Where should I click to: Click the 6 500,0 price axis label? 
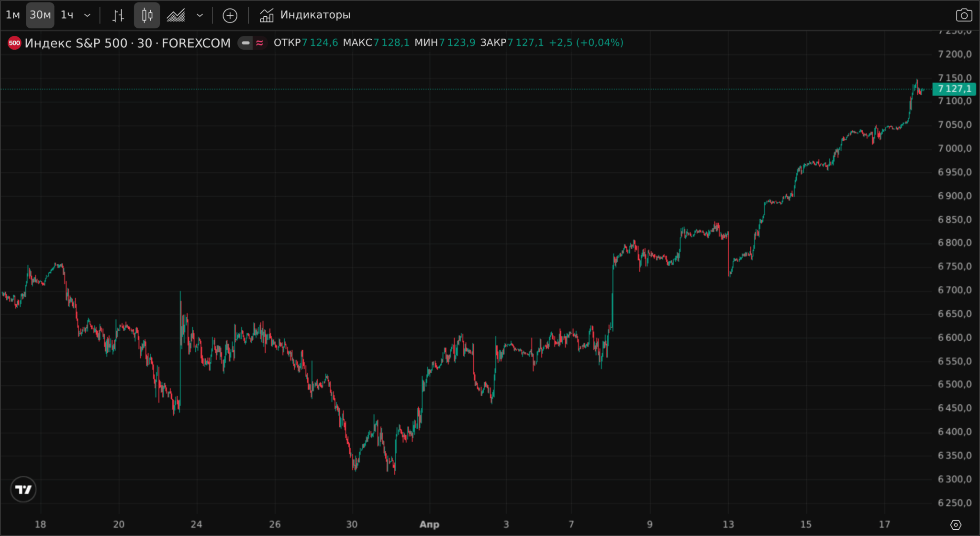point(955,385)
